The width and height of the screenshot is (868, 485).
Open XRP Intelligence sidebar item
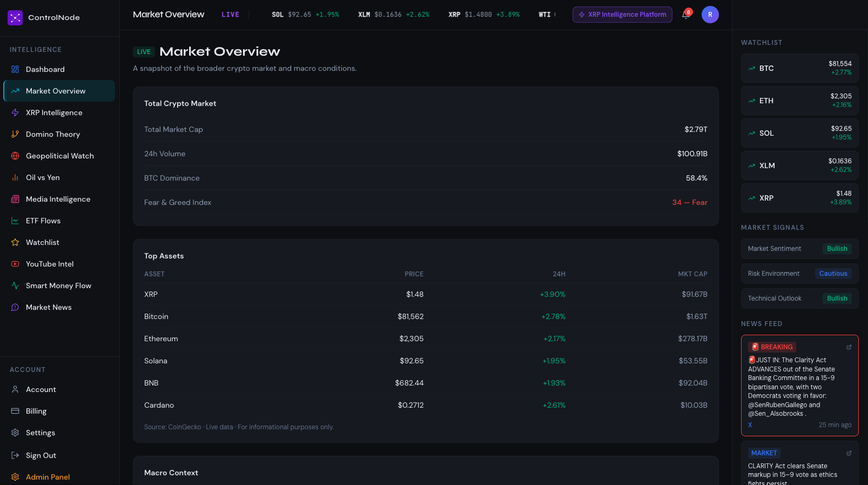(59, 112)
